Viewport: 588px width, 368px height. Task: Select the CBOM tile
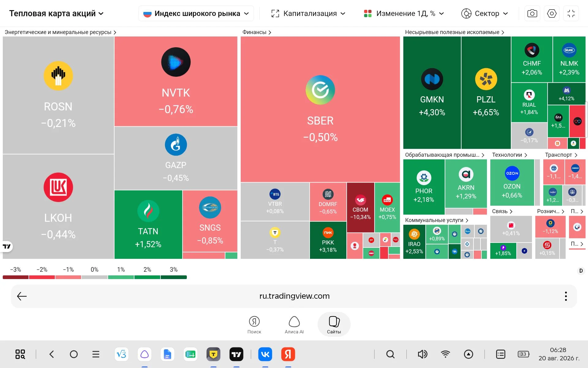point(360,208)
